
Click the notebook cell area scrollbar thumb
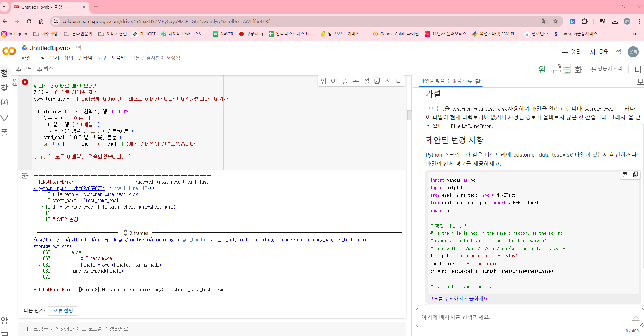tap(409, 115)
